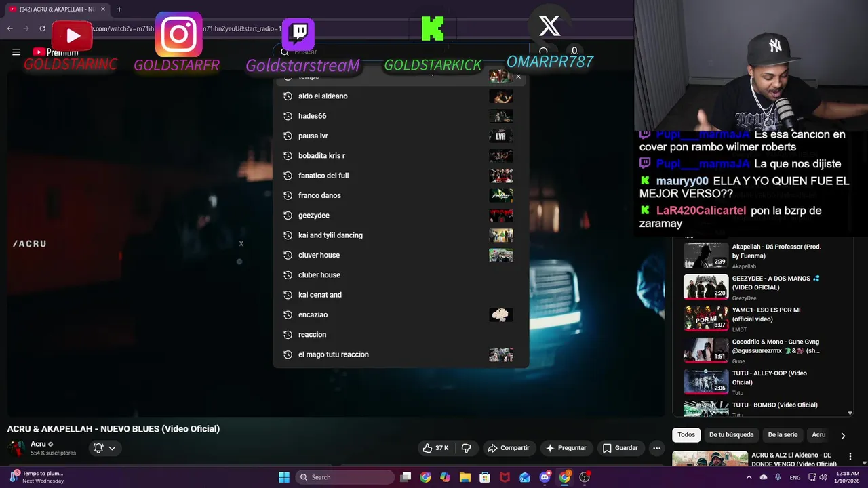868x488 pixels.
Task: Click the Windows taskbar Search box
Action: (x=344, y=477)
